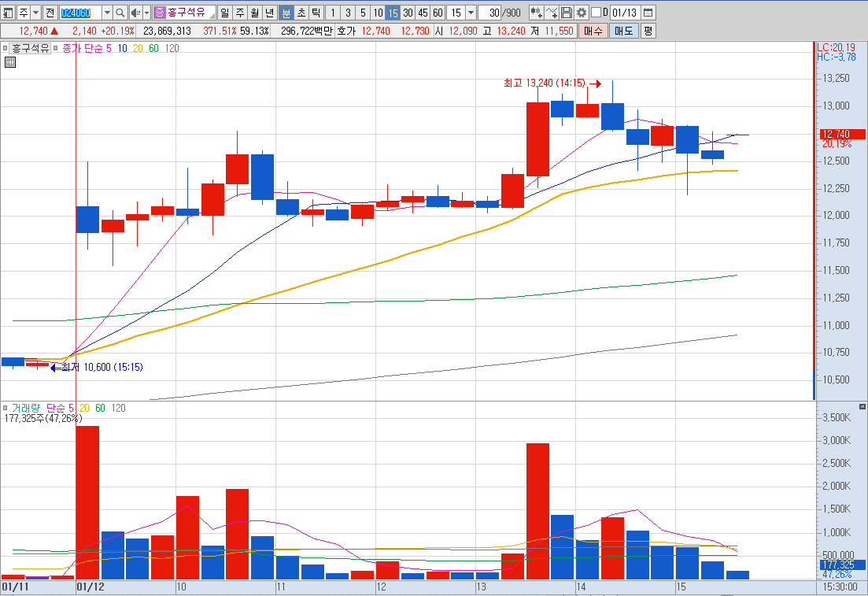This screenshot has width=868, height=596.
Task: Click the 최저 10,600 (15:15) low marker
Action: (x=96, y=367)
